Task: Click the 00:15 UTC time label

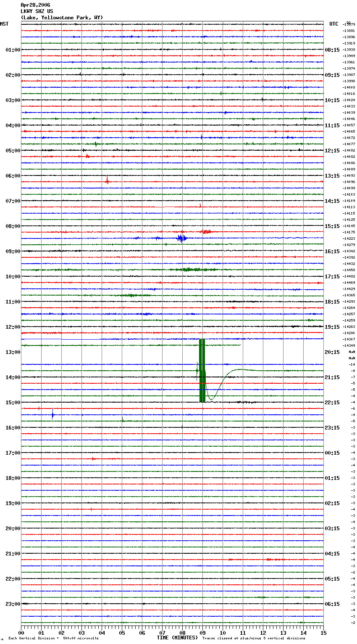Action: pos(332,453)
